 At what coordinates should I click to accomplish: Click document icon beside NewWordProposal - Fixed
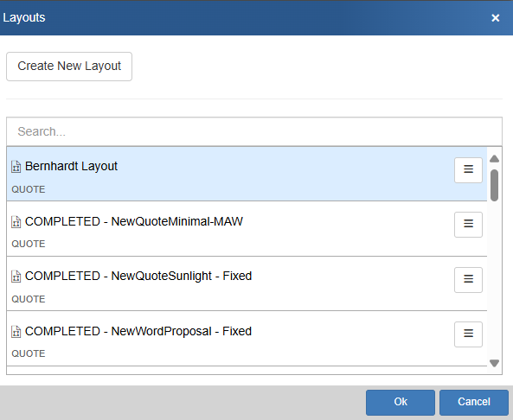click(16, 332)
